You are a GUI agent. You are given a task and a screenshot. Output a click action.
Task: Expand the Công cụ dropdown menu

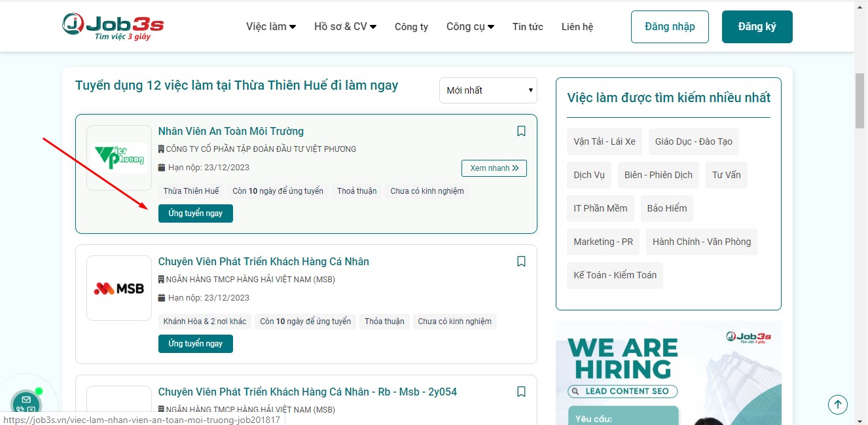click(469, 26)
